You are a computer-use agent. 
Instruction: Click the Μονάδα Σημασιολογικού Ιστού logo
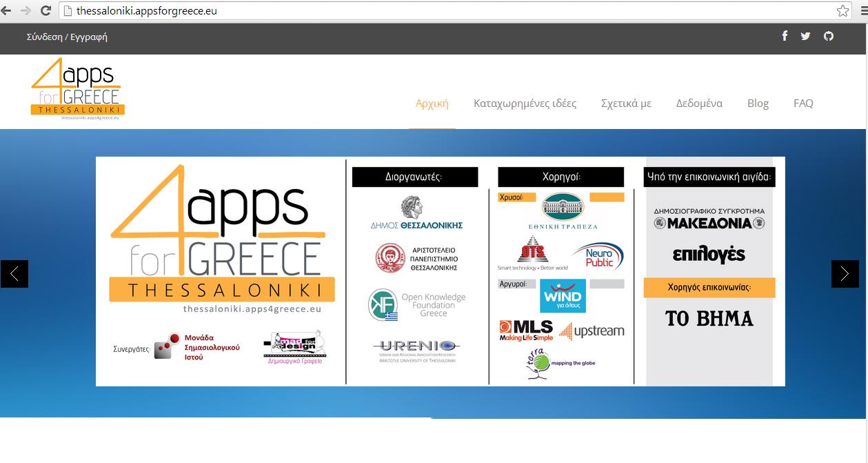click(196, 346)
